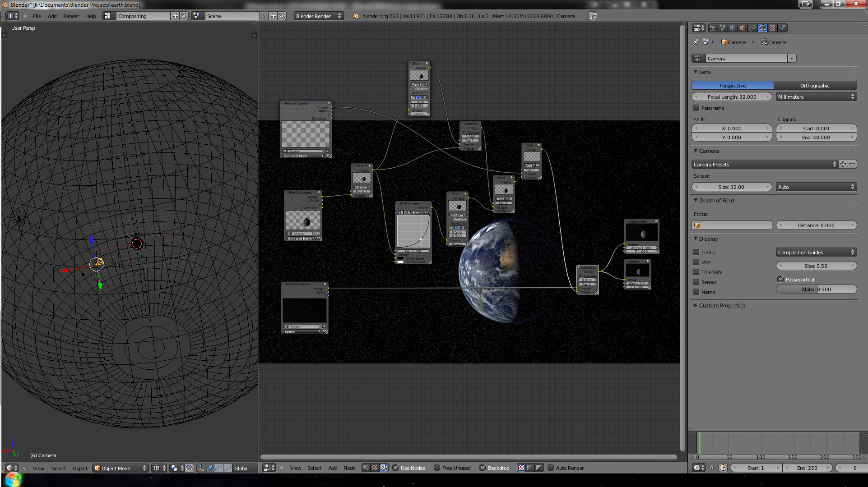Click translate manipulator arrow icon
The image size is (868, 487).
(209, 468)
